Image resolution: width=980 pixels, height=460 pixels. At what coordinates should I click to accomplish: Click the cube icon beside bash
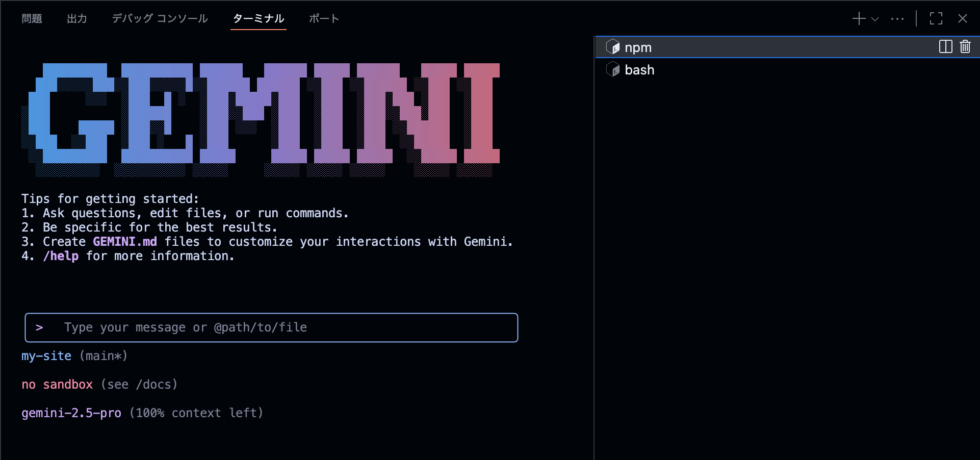pyautogui.click(x=612, y=69)
